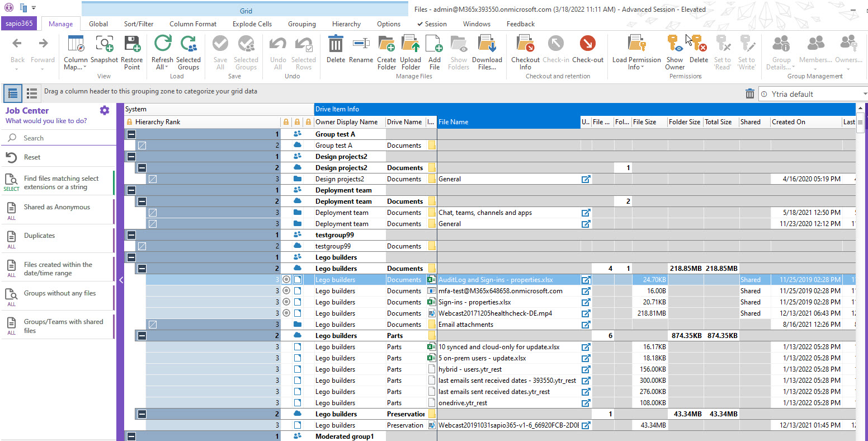Viewport: 868px width, 441px height.
Task: Select Groups without any files job
Action: (60, 293)
